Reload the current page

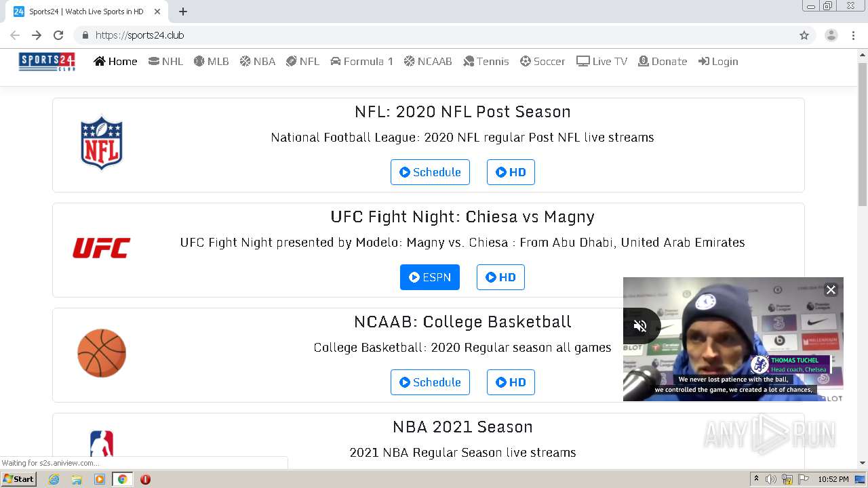[58, 35]
